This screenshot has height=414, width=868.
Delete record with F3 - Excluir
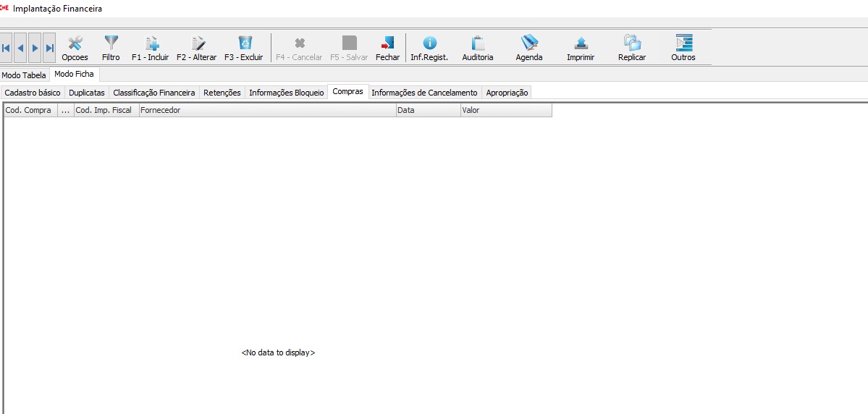pos(244,48)
